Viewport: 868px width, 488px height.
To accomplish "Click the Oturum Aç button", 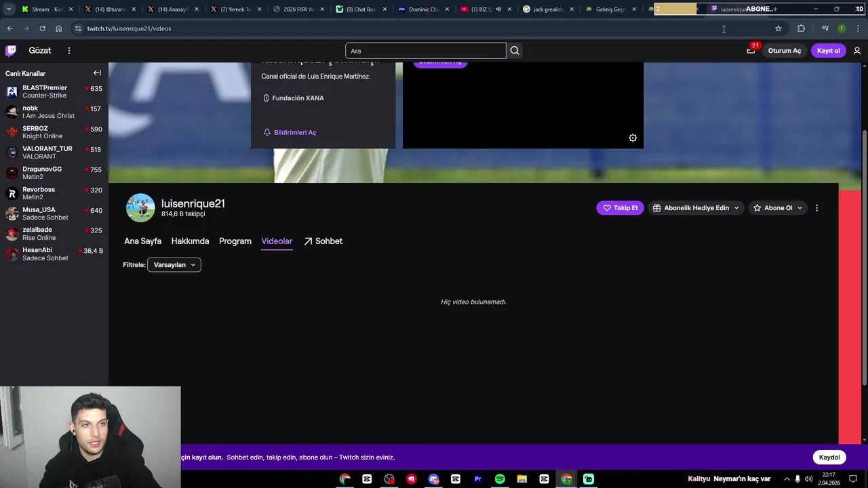I will click(x=785, y=51).
